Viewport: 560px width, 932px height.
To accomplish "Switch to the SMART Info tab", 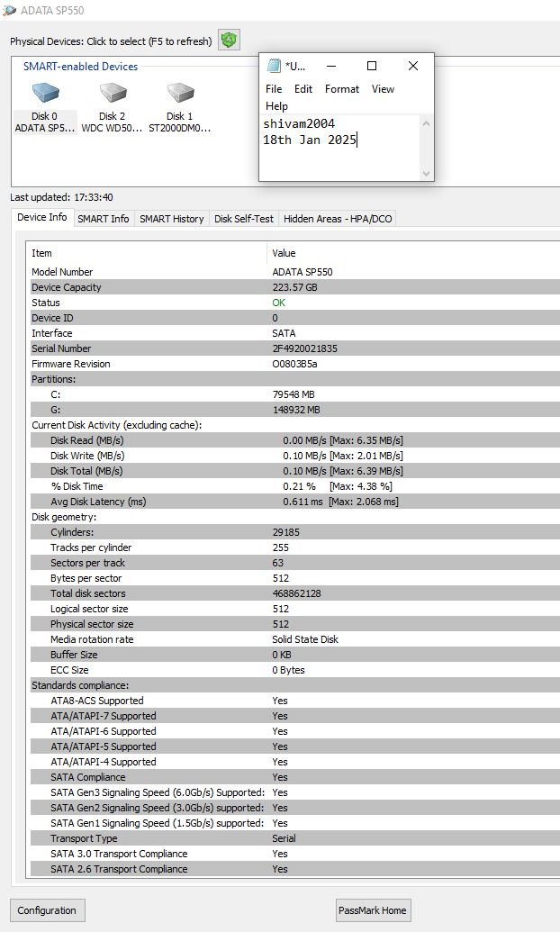I will 103,219.
